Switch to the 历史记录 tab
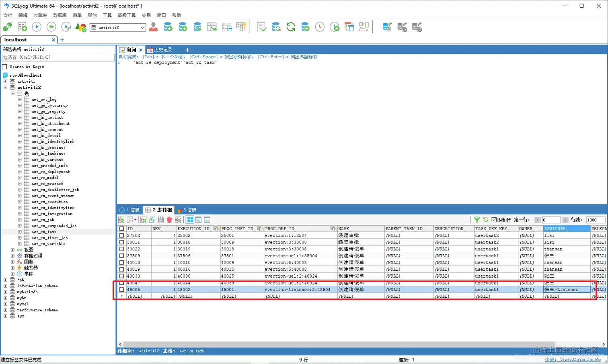 click(160, 50)
